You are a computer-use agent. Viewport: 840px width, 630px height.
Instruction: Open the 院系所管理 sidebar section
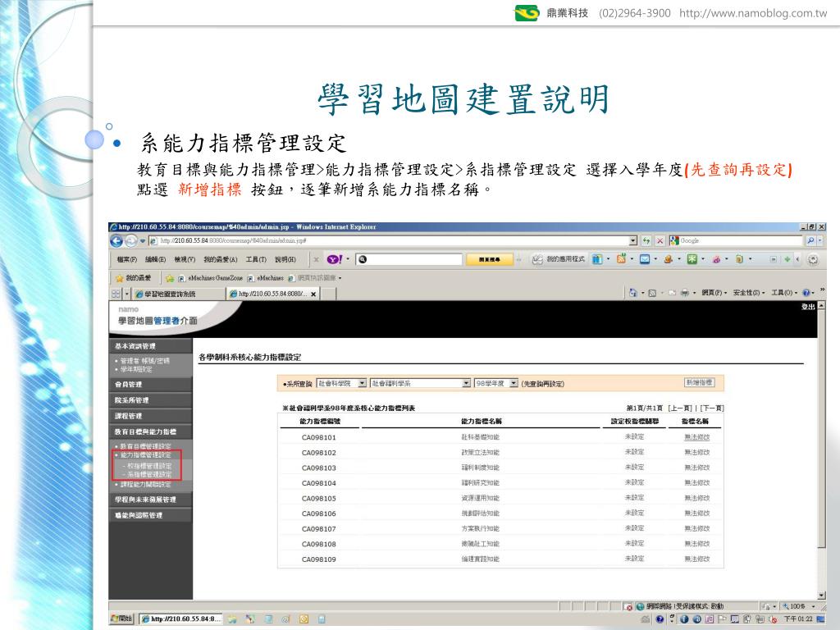click(150, 400)
